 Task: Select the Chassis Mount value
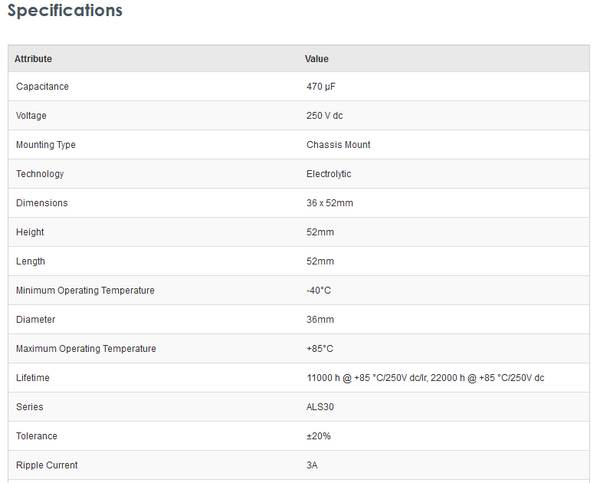click(338, 145)
